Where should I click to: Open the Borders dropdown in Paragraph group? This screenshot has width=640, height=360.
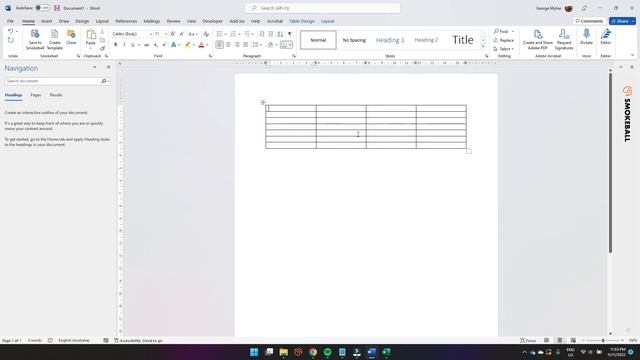(x=290, y=44)
